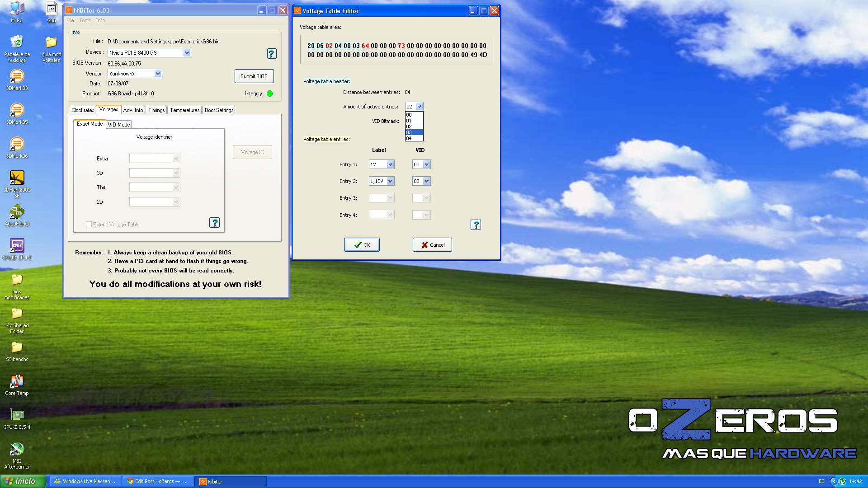Switch to the Timings tab
Viewport: 868px width, 488px height.
[x=156, y=110]
